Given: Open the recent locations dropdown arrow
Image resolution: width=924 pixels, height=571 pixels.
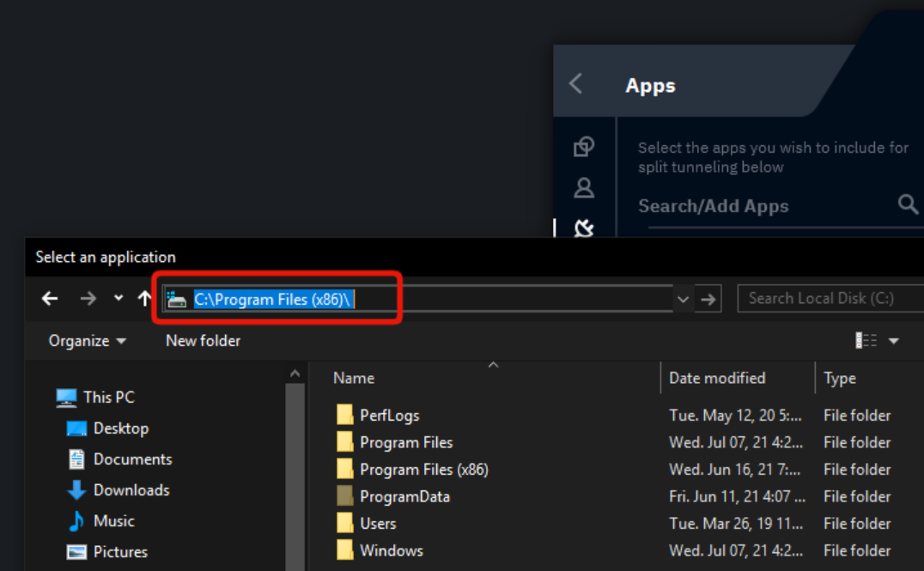Looking at the screenshot, I should [x=119, y=299].
